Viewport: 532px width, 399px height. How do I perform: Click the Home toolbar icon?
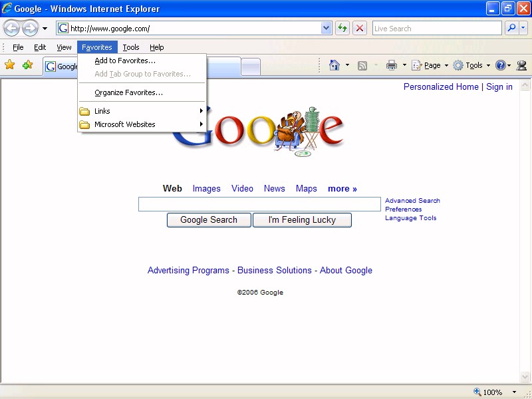tap(334, 65)
